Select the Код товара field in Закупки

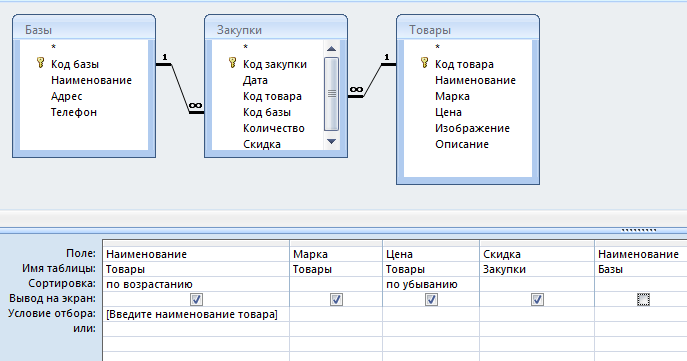coord(272,96)
